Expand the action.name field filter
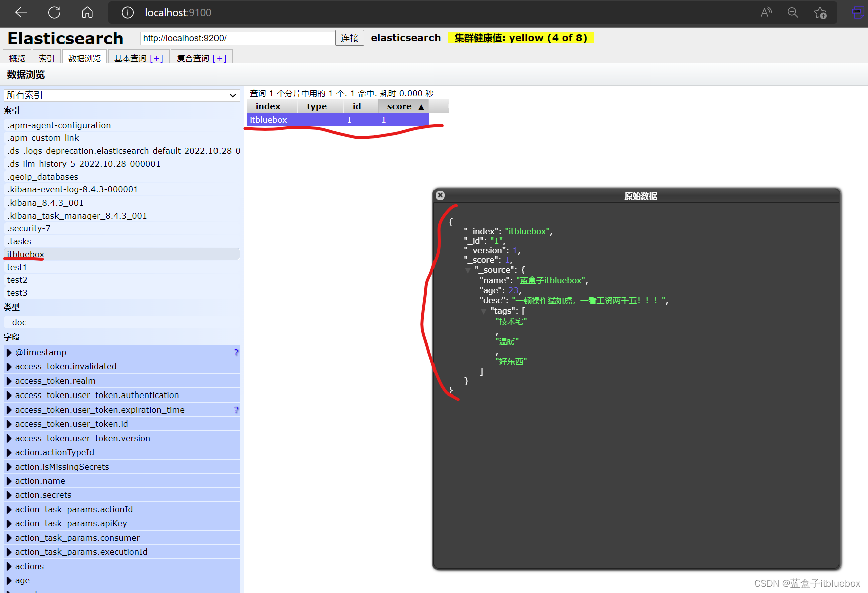868x593 pixels. (9, 481)
